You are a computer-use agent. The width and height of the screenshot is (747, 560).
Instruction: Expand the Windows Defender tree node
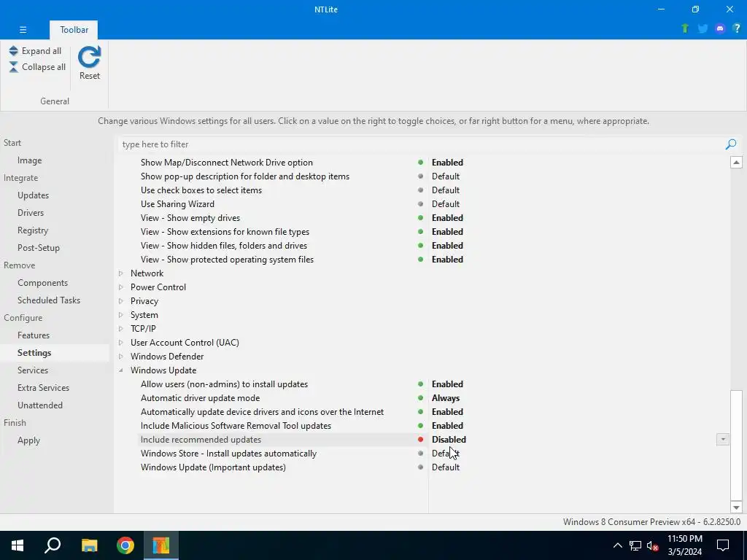click(x=121, y=356)
